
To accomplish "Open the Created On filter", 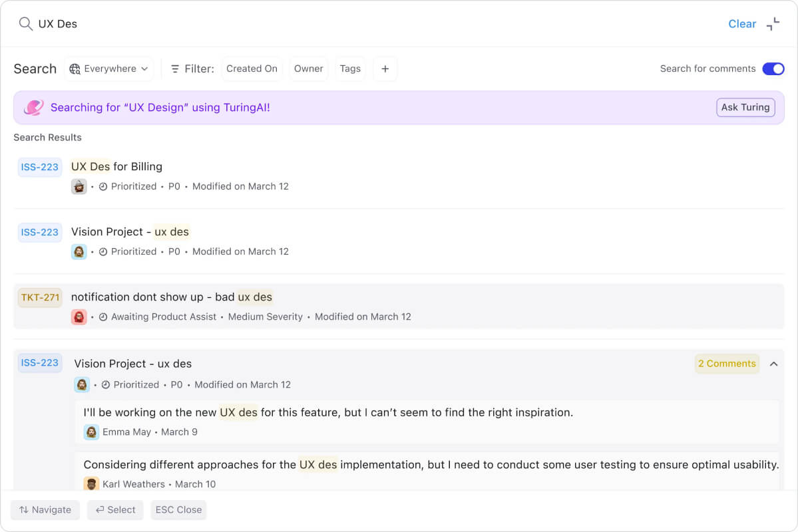I will tap(252, 68).
